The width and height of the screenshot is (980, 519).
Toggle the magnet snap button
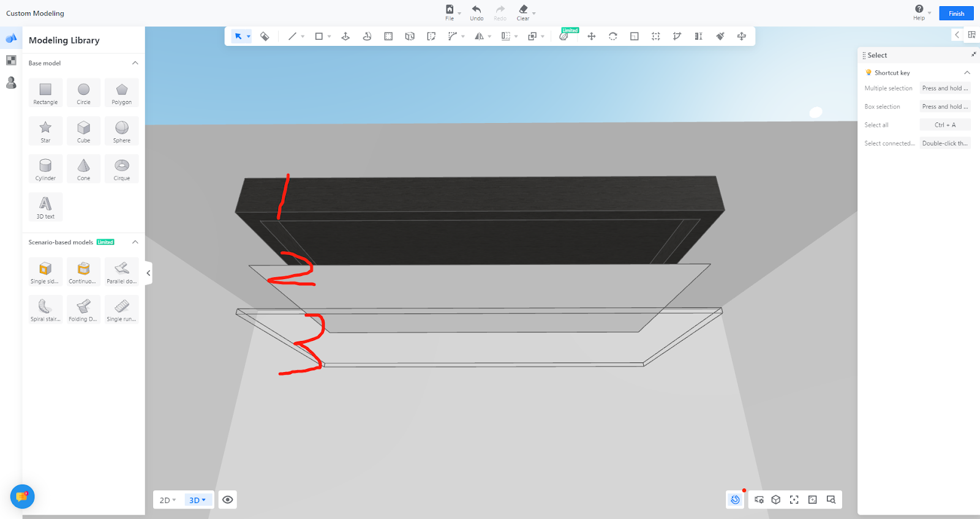click(735, 500)
